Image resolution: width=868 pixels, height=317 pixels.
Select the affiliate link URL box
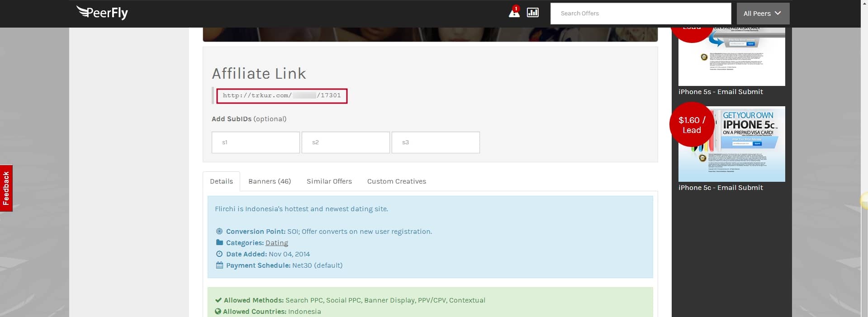tap(282, 96)
